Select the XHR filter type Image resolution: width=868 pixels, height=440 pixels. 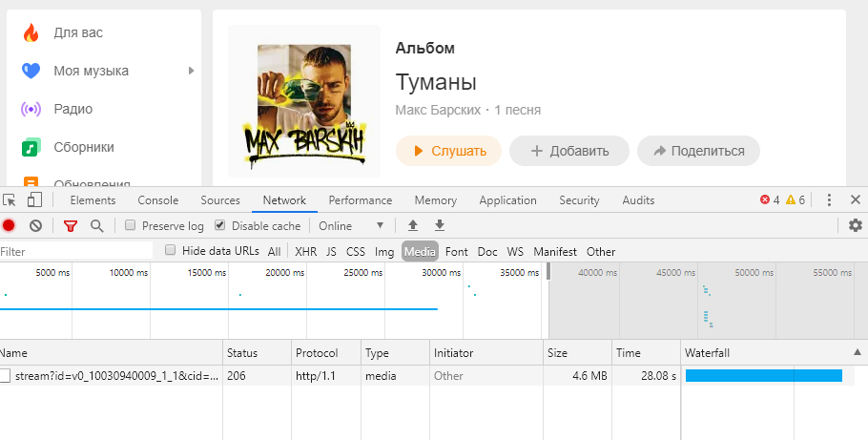pos(305,252)
